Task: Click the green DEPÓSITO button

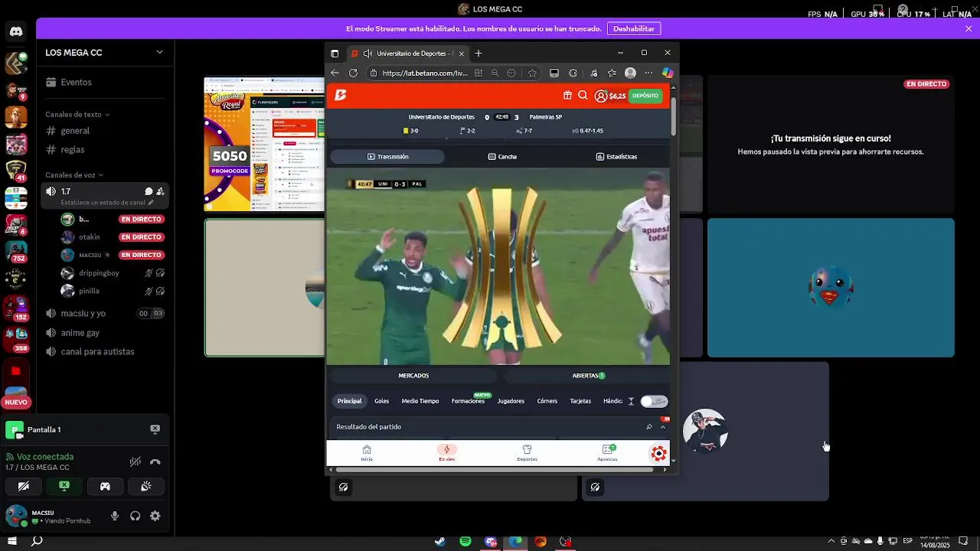Action: [645, 96]
